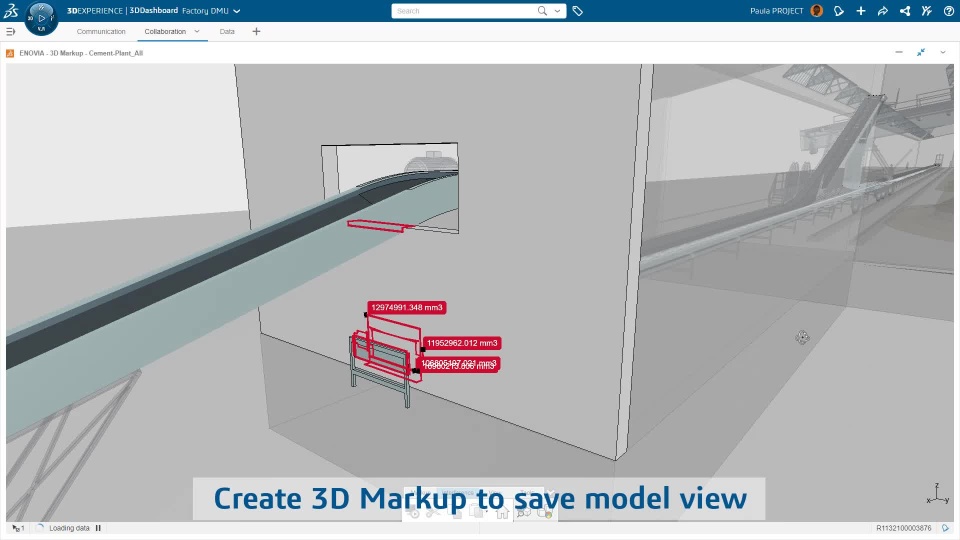Click the selection count status icon

pyautogui.click(x=18, y=528)
